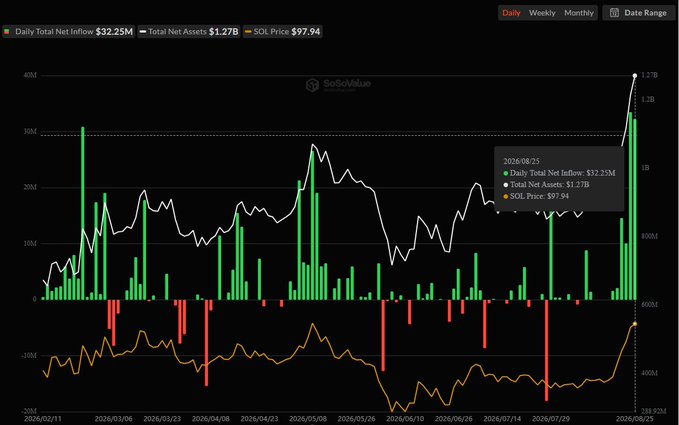Click the 40M left axis label
This screenshot has height=425, width=679.
pos(30,75)
